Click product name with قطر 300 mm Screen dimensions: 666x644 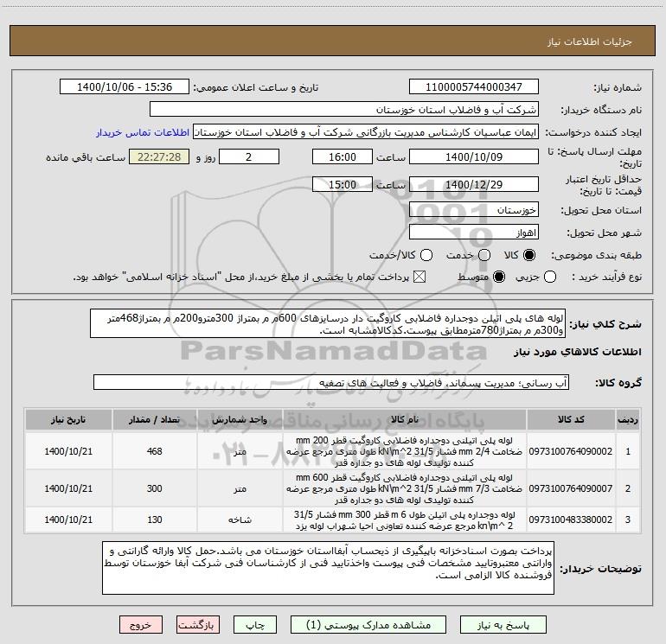(405, 520)
